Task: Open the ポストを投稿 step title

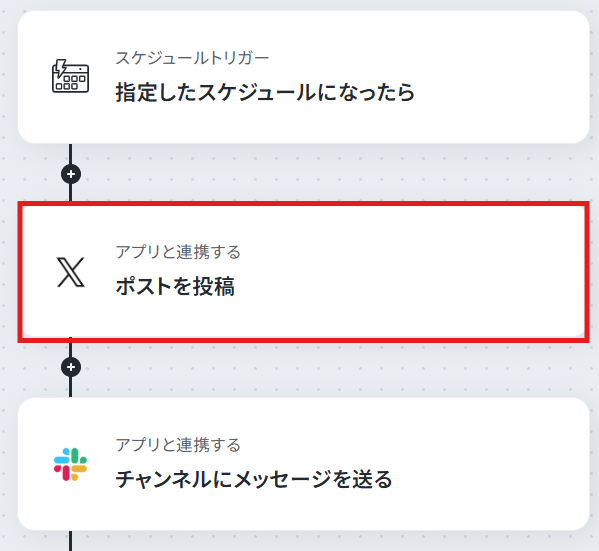Action: pyautogui.click(x=175, y=286)
